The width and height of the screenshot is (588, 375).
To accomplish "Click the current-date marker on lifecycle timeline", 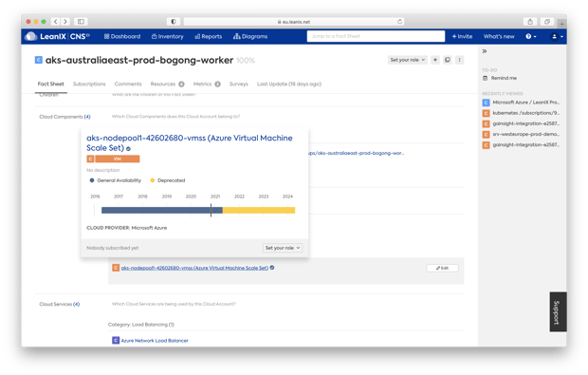I will point(211,210).
